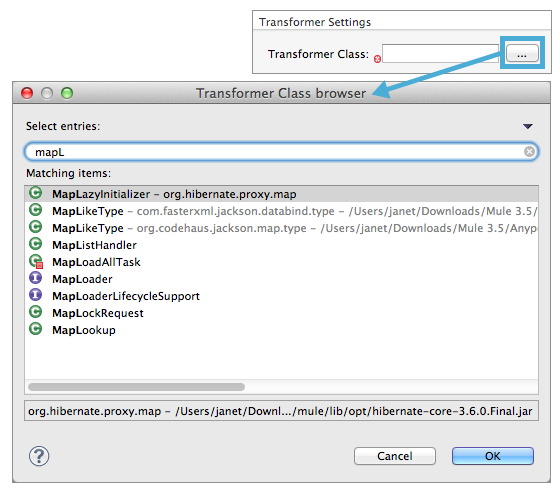Click the class icon beside MapListHandler
This screenshot has width=557, height=489.
pyautogui.click(x=36, y=244)
